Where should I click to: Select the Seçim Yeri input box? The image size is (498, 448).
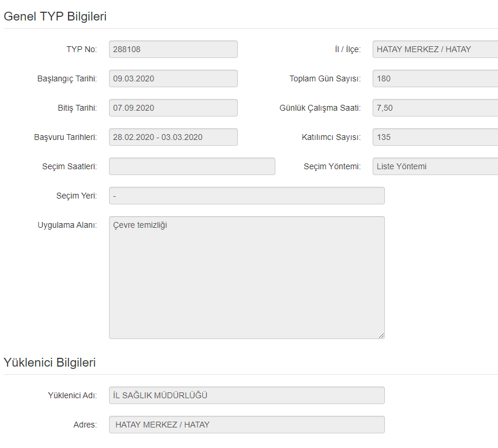(x=247, y=196)
